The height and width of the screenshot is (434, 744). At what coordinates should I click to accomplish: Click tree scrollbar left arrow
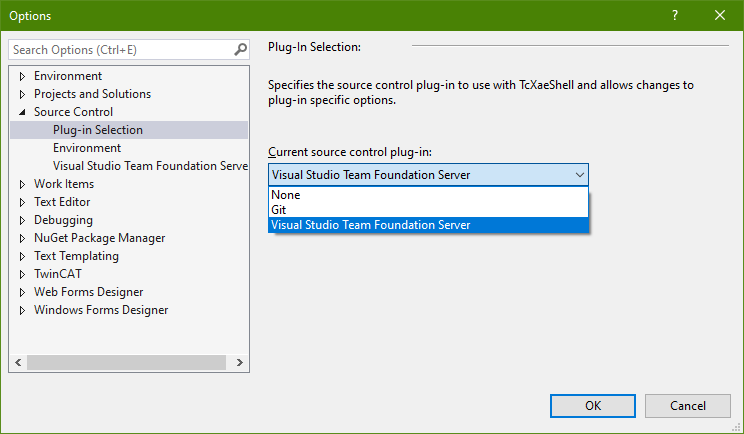18,362
